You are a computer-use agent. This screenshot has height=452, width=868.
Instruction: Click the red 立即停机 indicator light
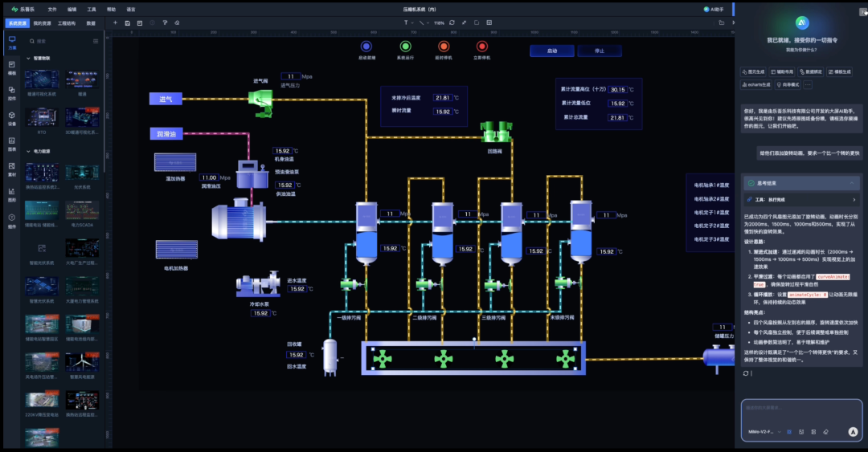click(481, 47)
